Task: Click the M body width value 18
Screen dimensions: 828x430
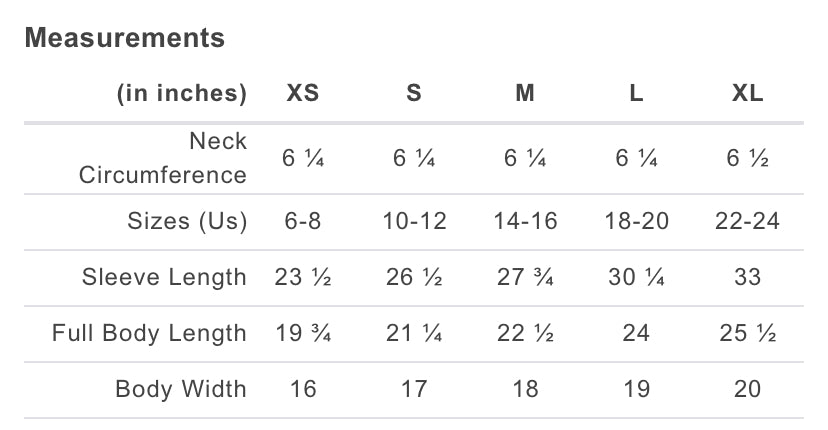Action: tap(525, 389)
